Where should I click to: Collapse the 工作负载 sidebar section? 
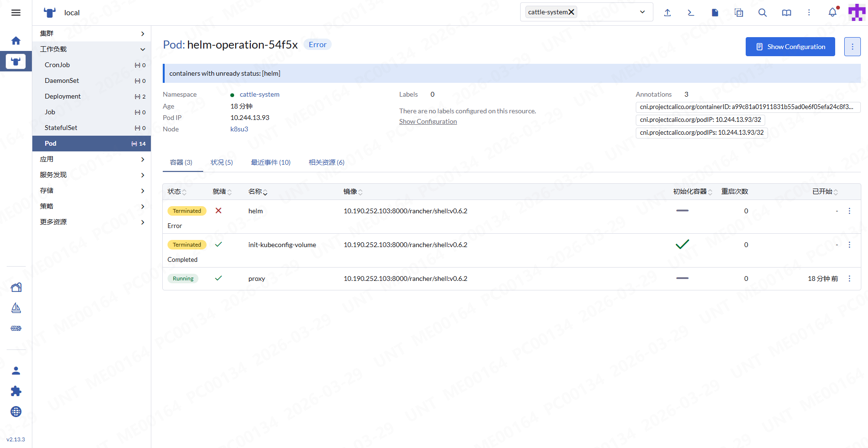(142, 50)
